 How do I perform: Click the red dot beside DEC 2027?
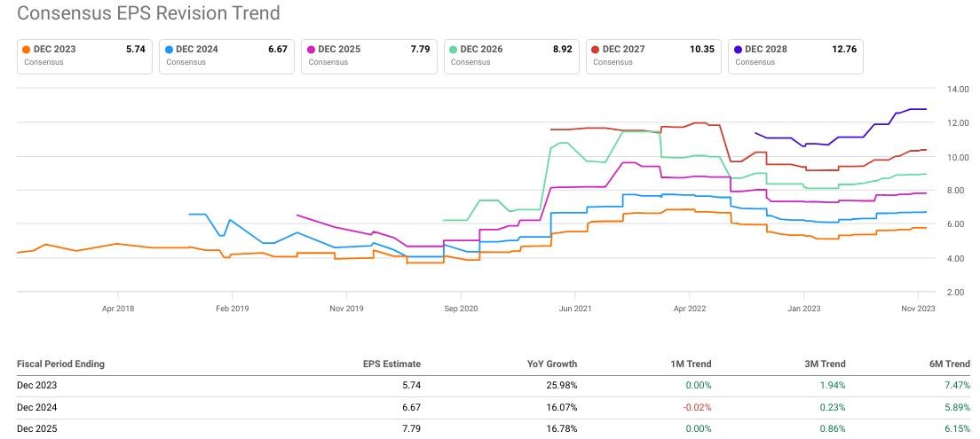click(x=595, y=50)
